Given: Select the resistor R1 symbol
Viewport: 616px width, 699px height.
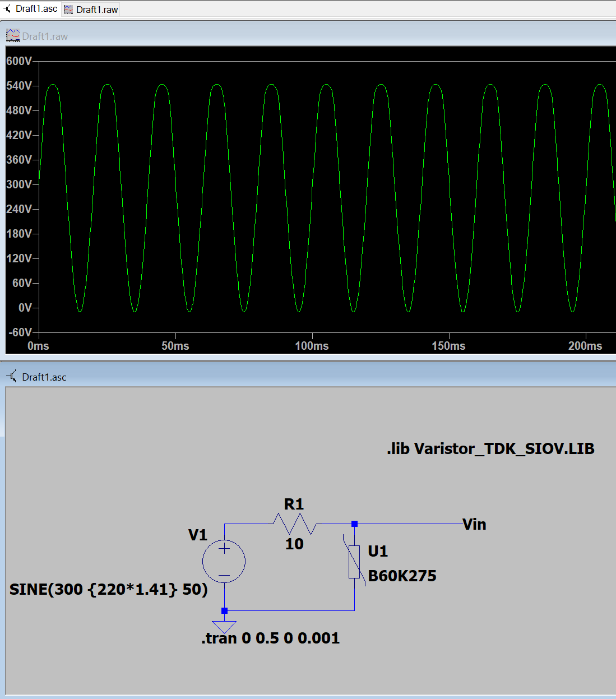Looking at the screenshot, I should coord(295,524).
